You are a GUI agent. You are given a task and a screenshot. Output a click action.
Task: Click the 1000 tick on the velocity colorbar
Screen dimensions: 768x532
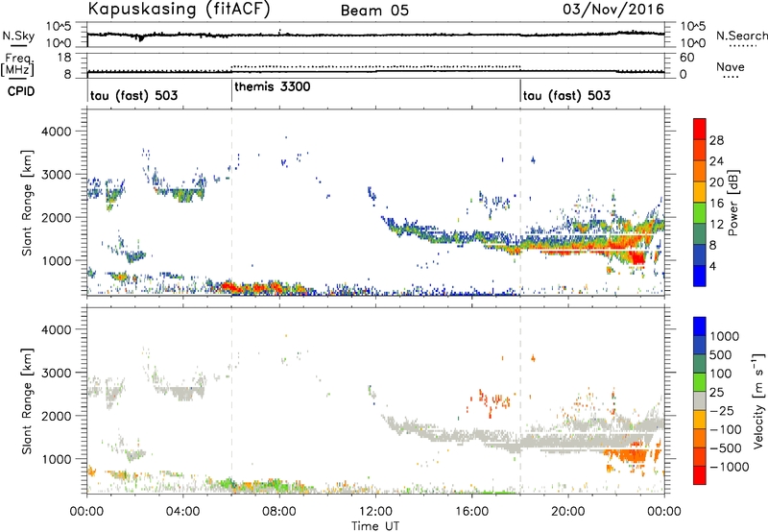[725, 336]
